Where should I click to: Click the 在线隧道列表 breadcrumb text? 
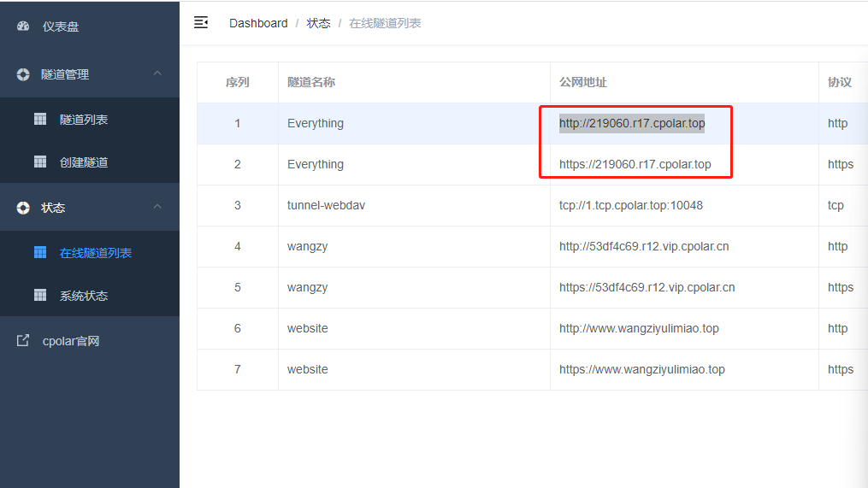385,23
